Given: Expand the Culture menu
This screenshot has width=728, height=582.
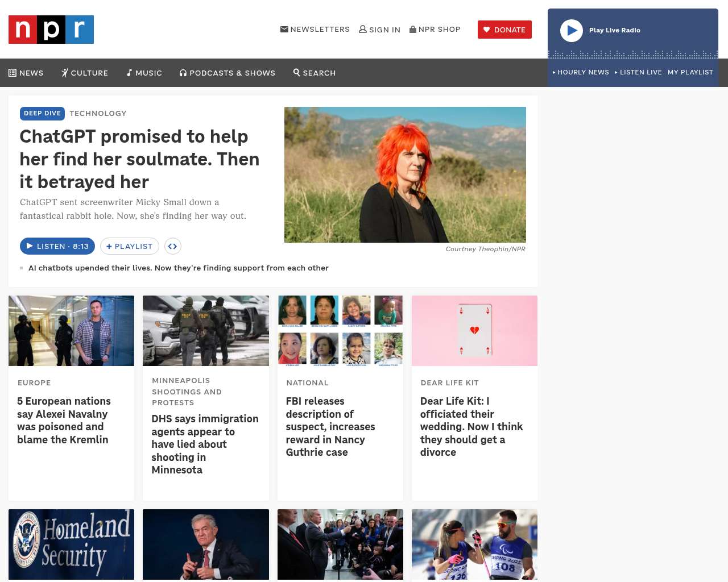Looking at the screenshot, I should click(x=85, y=73).
